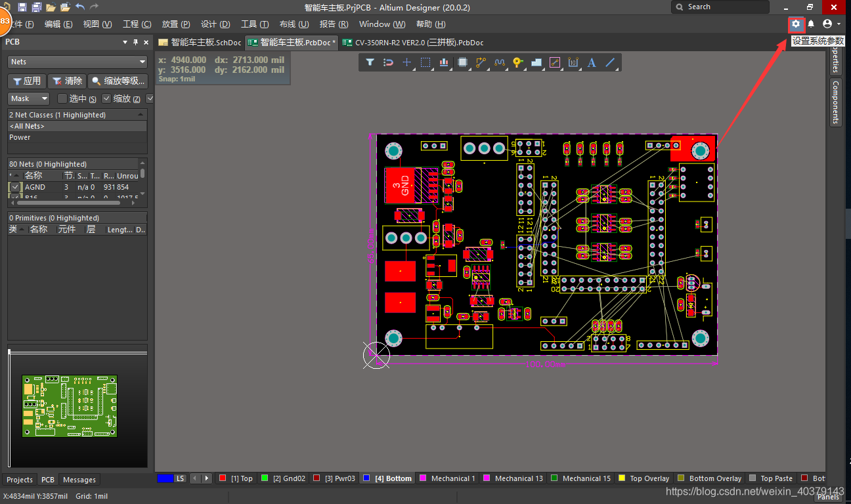
Task: Click the green [2] Gnd02 layer swatch
Action: (x=265, y=478)
